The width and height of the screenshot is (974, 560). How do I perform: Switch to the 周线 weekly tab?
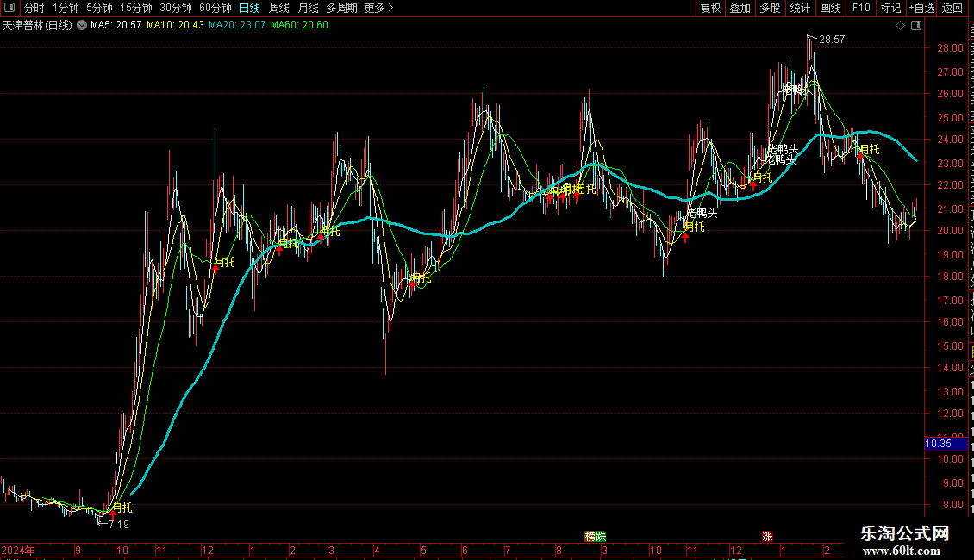click(x=279, y=8)
